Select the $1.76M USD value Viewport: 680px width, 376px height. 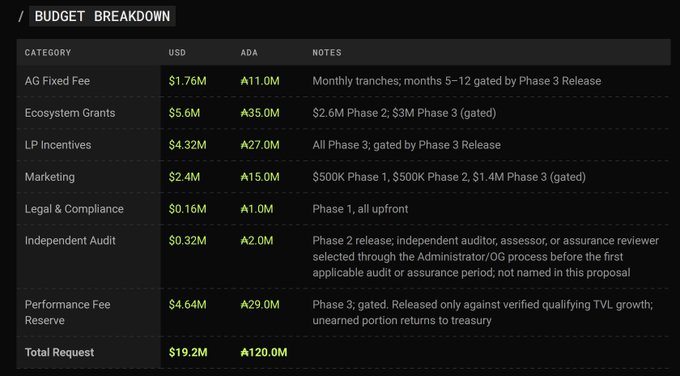click(x=187, y=81)
